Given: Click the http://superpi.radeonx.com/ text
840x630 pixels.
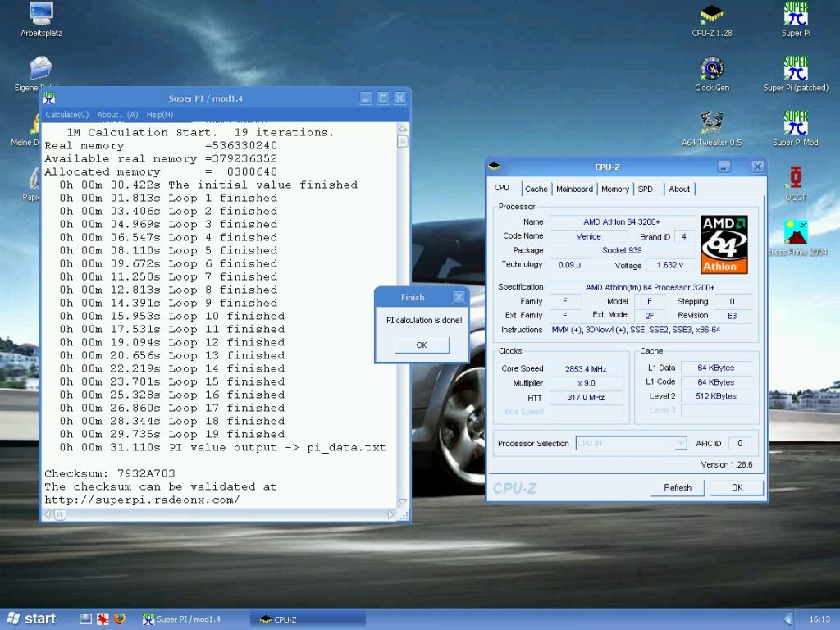Looking at the screenshot, I should coord(142,500).
